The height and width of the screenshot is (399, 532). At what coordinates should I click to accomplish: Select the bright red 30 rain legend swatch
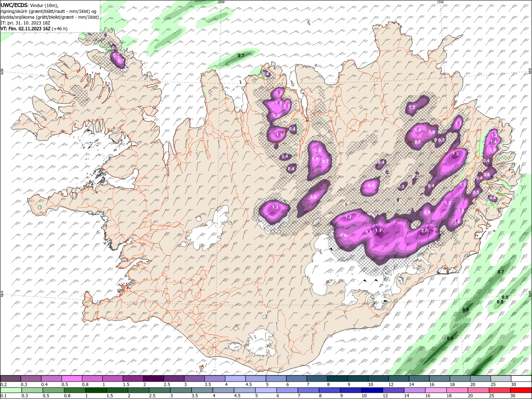521,390
